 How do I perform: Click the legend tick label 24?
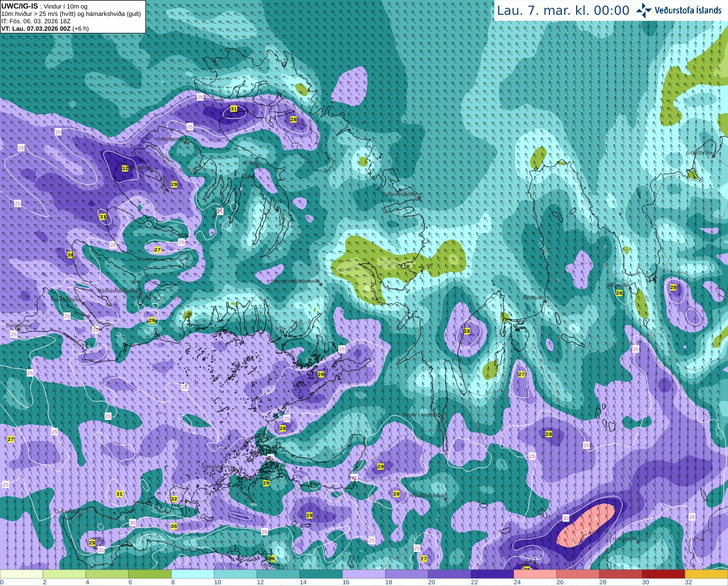[517, 582]
